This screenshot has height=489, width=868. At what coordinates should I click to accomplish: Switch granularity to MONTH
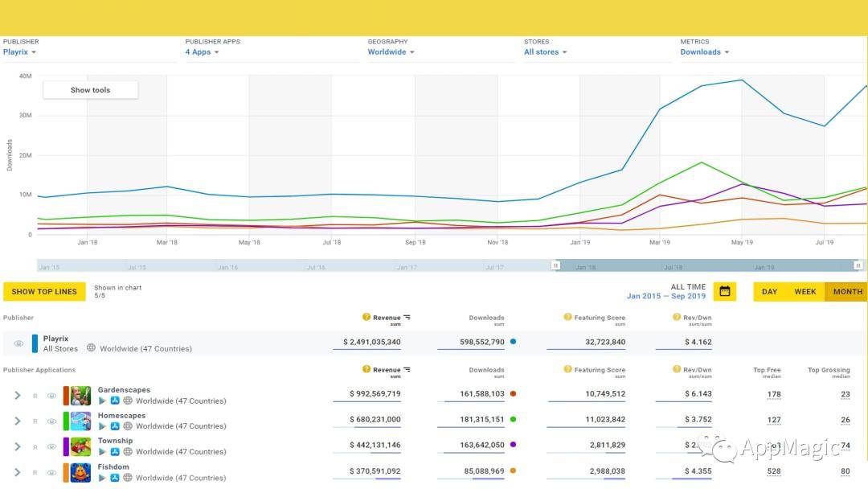click(x=847, y=292)
